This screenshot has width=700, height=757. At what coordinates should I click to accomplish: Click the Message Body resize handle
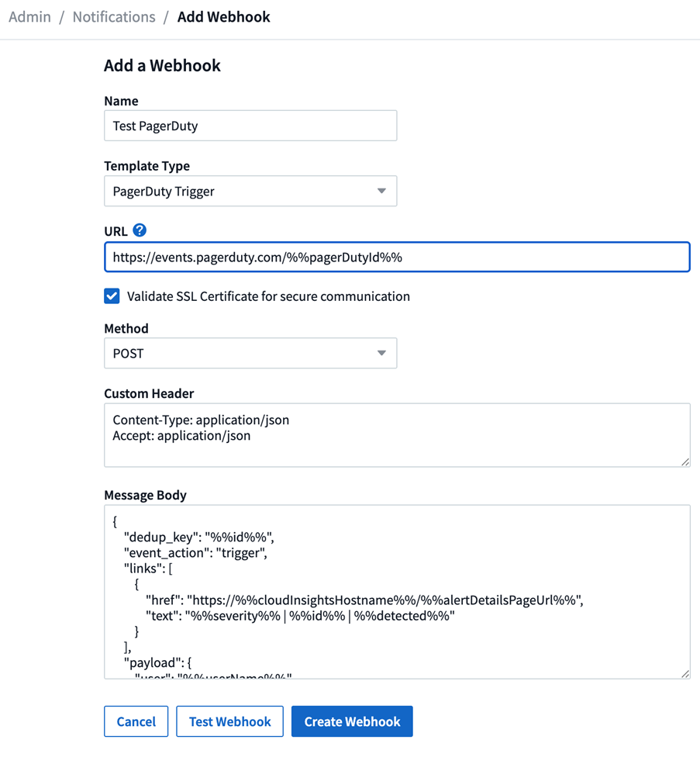click(684, 673)
